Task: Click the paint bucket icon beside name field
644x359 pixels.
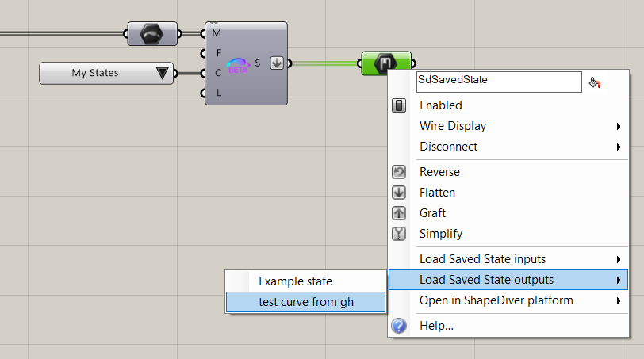Action: (x=595, y=82)
